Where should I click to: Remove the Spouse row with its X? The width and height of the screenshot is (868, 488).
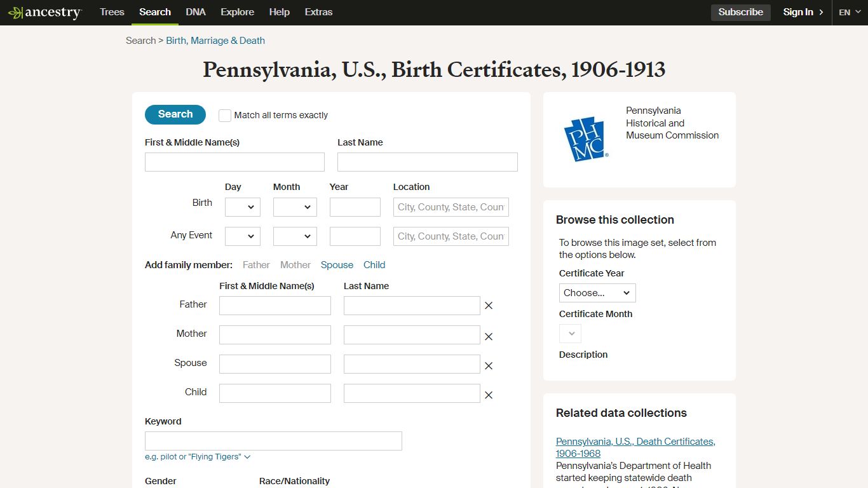pos(489,366)
